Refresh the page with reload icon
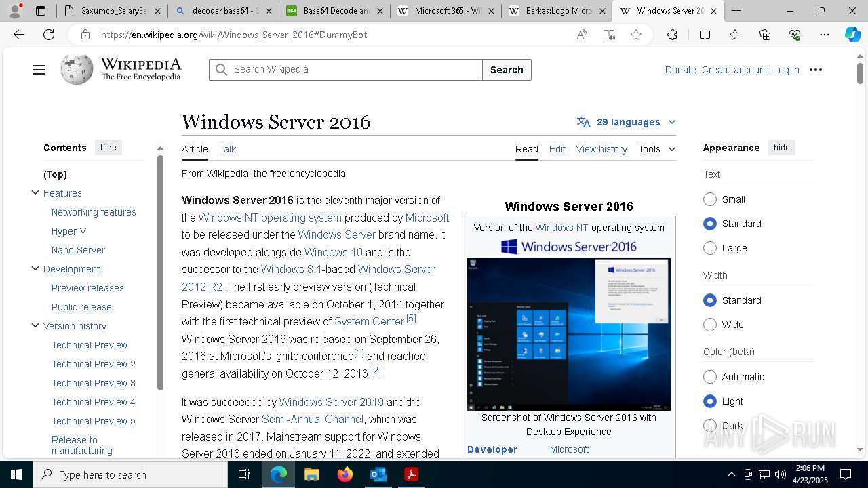Screen dimensions: 868x488 click(x=49, y=35)
